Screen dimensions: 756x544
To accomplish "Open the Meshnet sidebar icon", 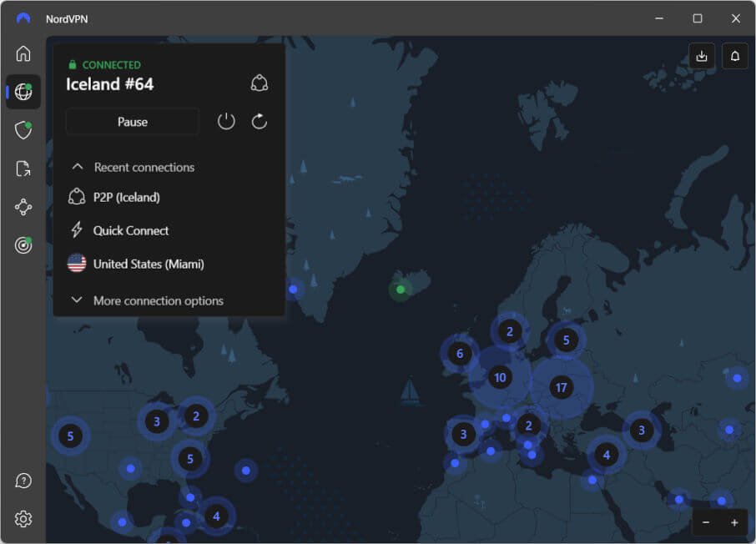I will point(23,208).
